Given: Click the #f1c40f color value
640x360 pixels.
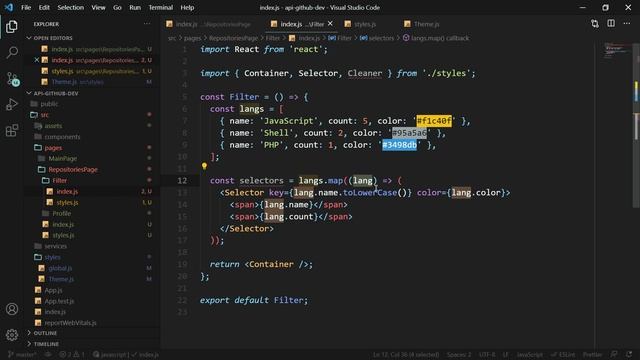Looking at the screenshot, I should pyautogui.click(x=434, y=121).
